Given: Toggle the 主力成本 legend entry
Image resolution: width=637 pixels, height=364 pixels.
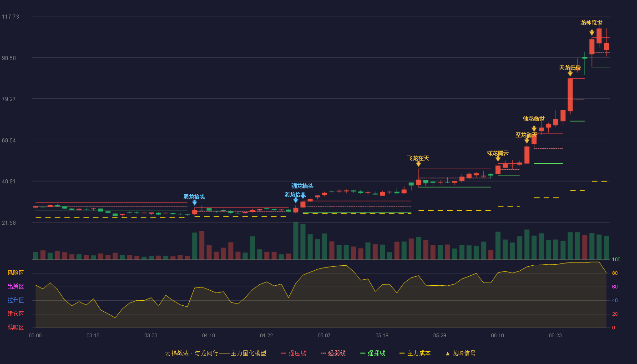Looking at the screenshot, I should 415,353.
